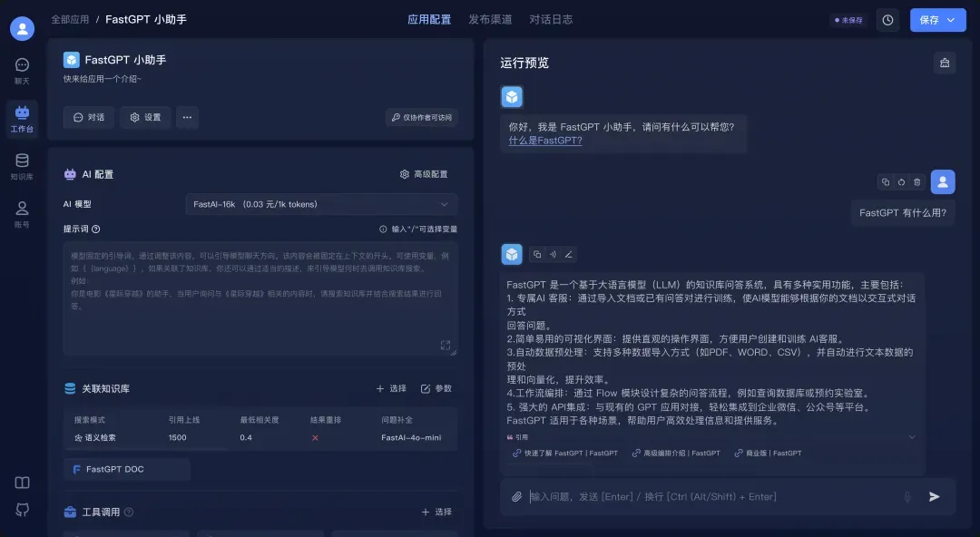Viewport: 980px width, 537px height.
Task: Click the user message FastGPT 有什么用?
Action: tap(903, 213)
